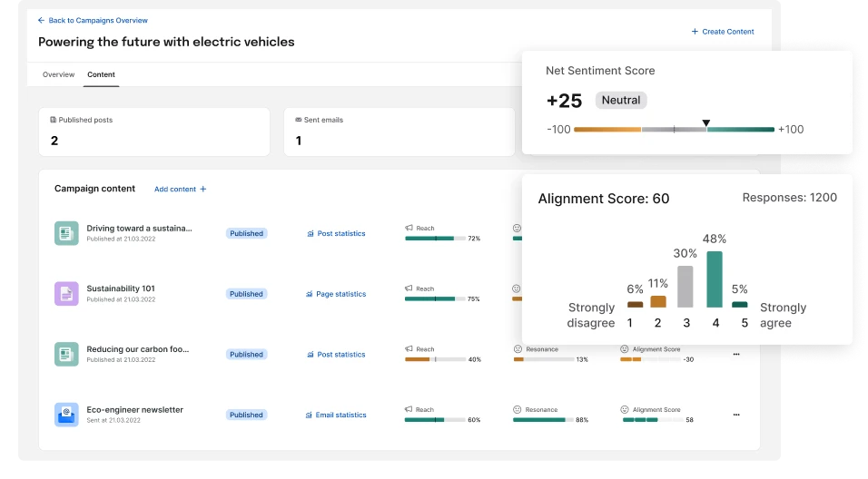Click statistics chart icon in Eco-engineer newsletter row
Viewport: 868px width, 479px height.
(309, 415)
